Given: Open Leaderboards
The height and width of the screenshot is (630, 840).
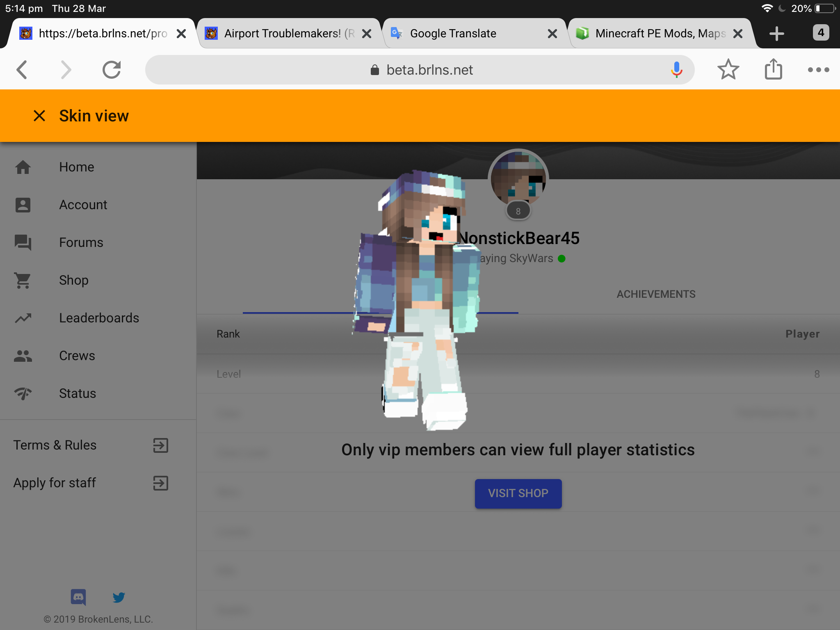Looking at the screenshot, I should coord(99,318).
